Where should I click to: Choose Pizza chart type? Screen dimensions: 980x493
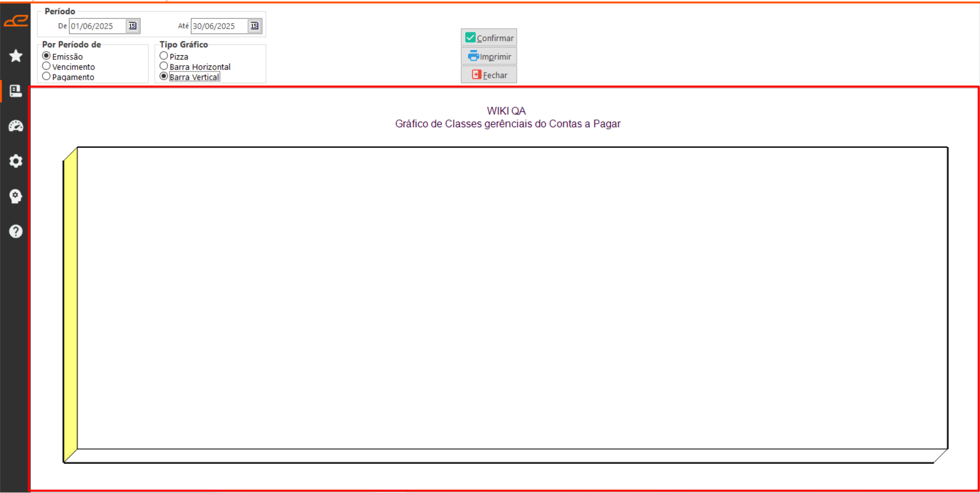point(164,56)
